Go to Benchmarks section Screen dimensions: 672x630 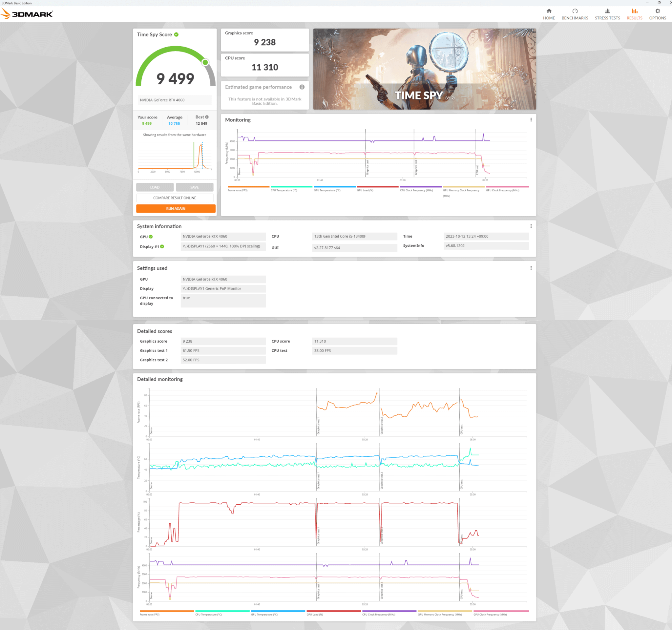click(575, 14)
